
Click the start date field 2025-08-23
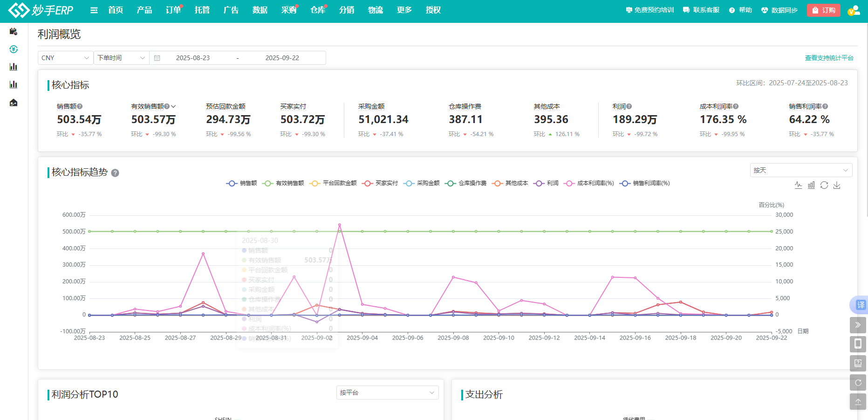pyautogui.click(x=193, y=58)
